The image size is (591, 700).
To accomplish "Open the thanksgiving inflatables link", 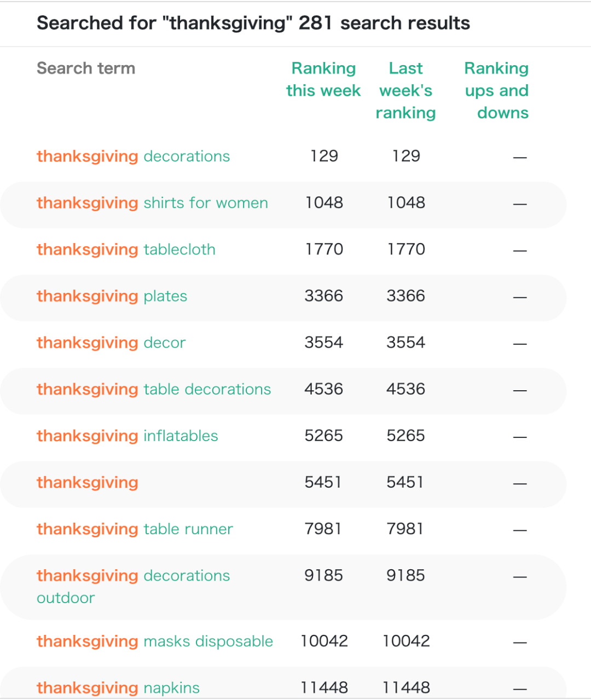I will (127, 436).
